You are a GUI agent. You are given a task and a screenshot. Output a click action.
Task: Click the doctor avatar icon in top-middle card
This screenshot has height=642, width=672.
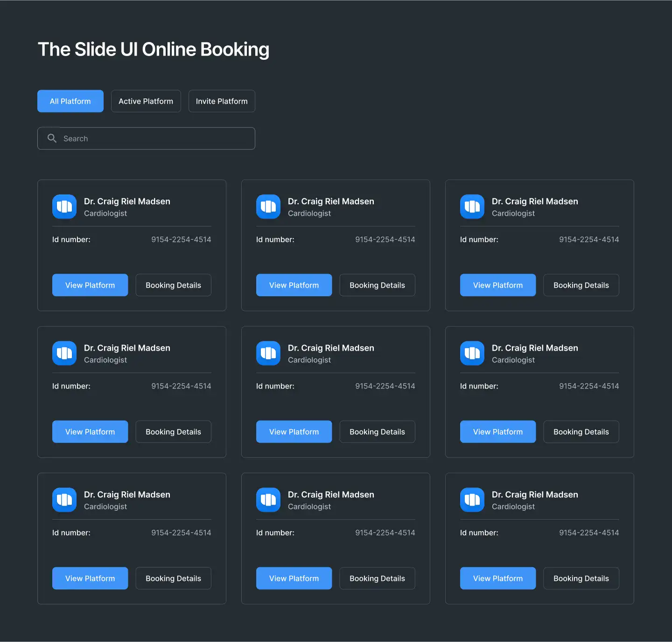pyautogui.click(x=268, y=206)
